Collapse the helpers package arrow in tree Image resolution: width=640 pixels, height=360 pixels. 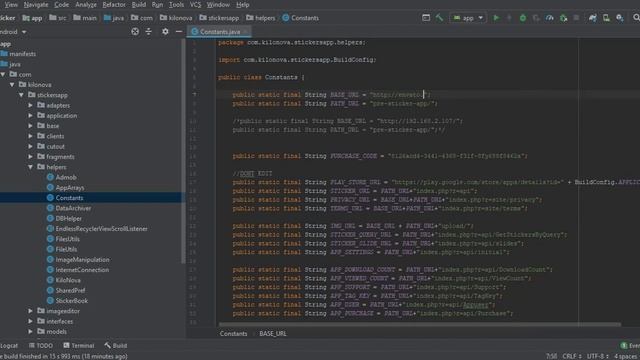click(x=31, y=167)
